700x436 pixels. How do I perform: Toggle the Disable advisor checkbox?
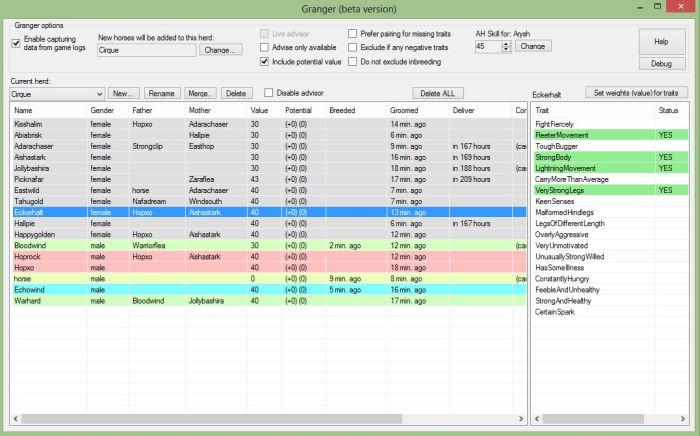tap(267, 93)
